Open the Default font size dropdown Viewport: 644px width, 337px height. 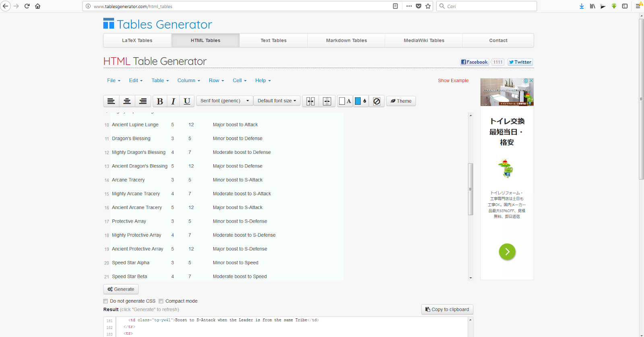[x=277, y=101]
